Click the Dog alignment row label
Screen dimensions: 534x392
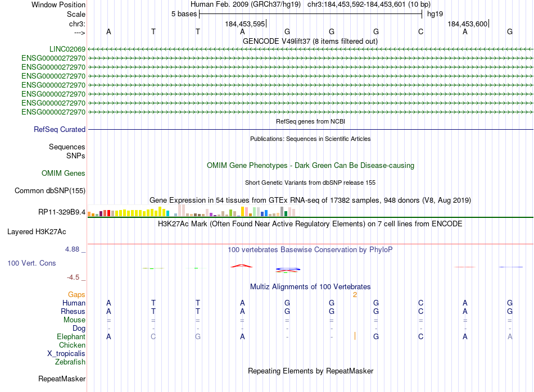click(x=79, y=329)
